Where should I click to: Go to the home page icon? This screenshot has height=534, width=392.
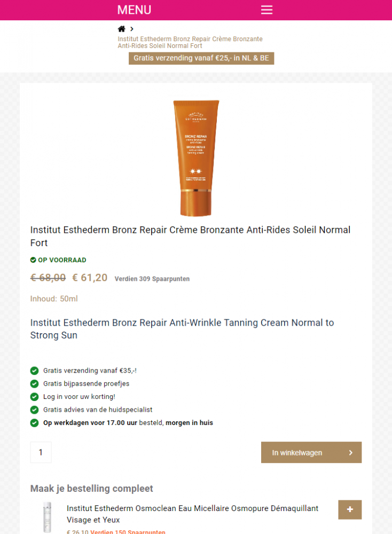(x=122, y=29)
